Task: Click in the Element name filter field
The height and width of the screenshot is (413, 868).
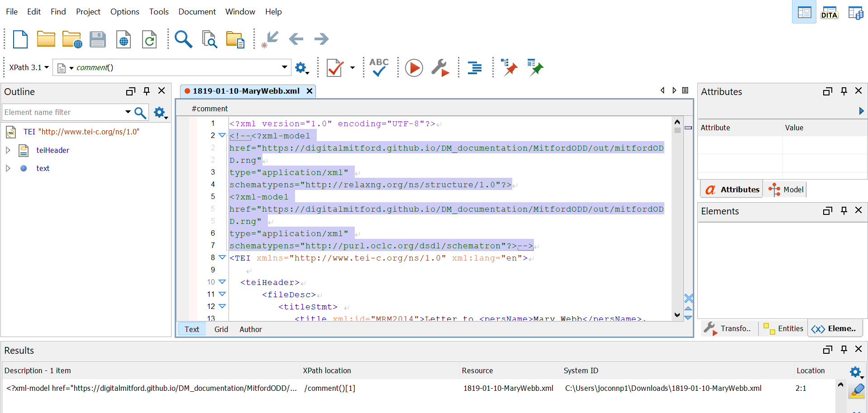Action: coord(62,112)
